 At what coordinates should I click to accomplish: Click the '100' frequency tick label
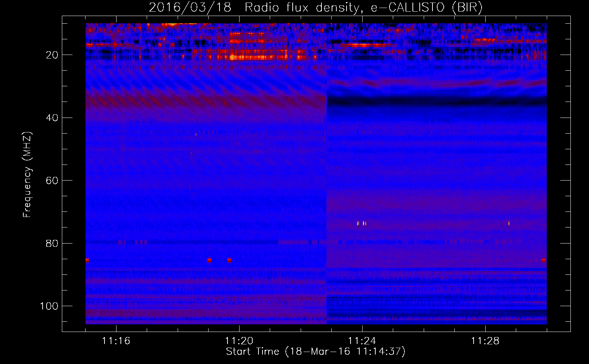[x=49, y=306]
